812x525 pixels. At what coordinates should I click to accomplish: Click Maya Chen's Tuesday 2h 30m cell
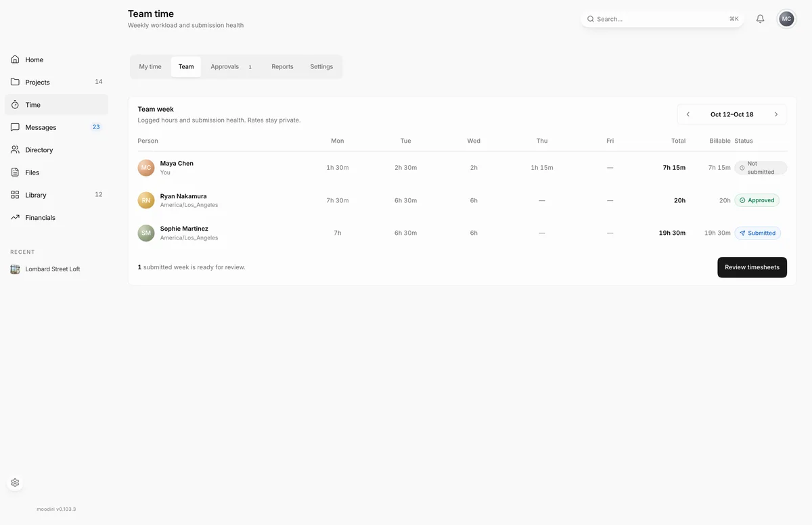click(x=405, y=168)
